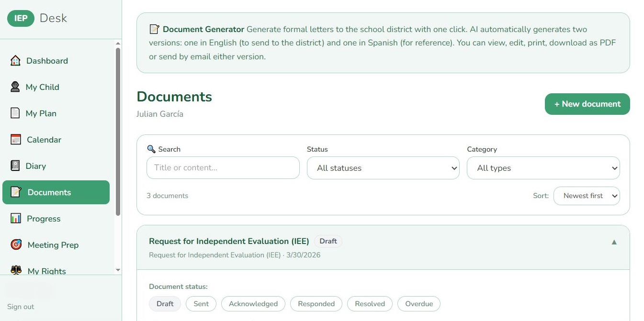Viewport: 644px width, 321px height.
Task: Change sort order via Newest first dropdown
Action: click(x=587, y=196)
